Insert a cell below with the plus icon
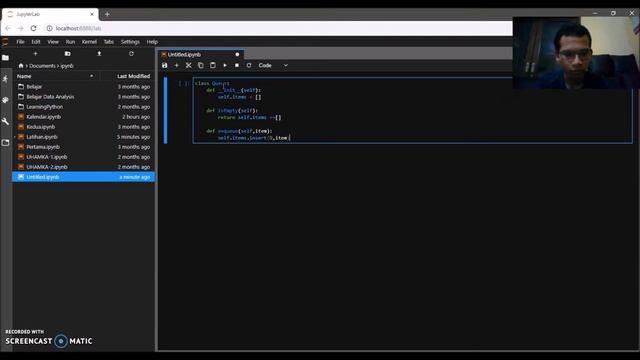Viewport: 640px width, 360px height. tap(177, 65)
